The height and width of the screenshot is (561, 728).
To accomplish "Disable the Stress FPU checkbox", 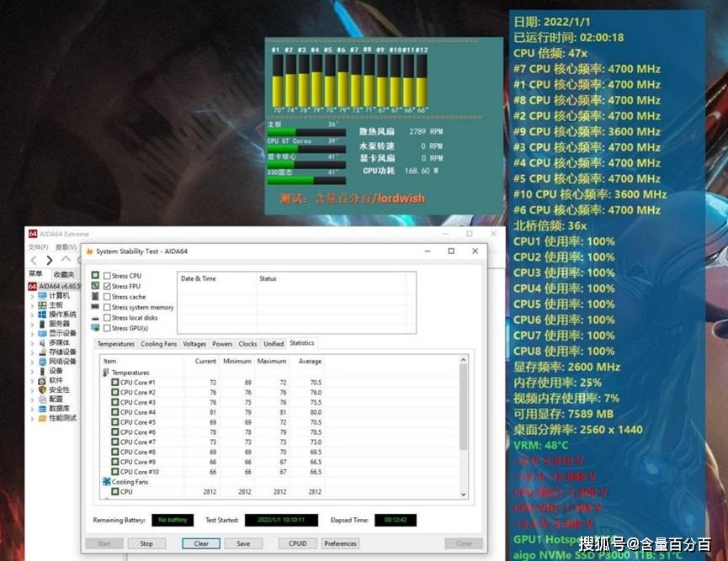I will [x=107, y=285].
